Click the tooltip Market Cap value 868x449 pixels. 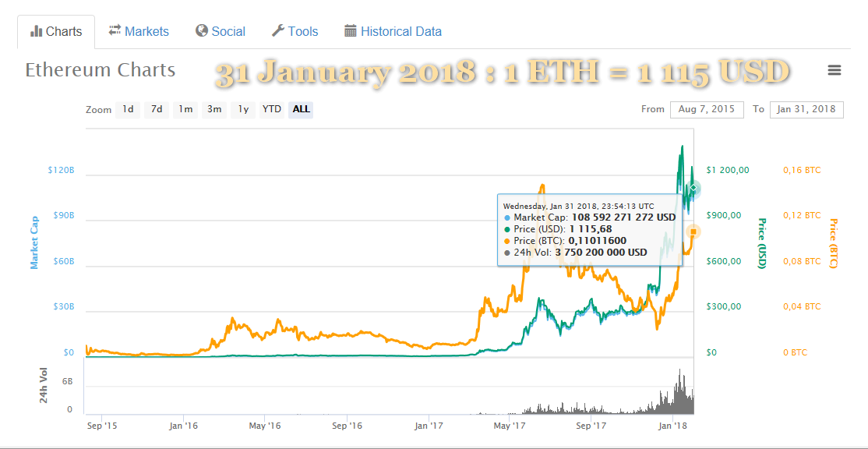[x=623, y=217]
